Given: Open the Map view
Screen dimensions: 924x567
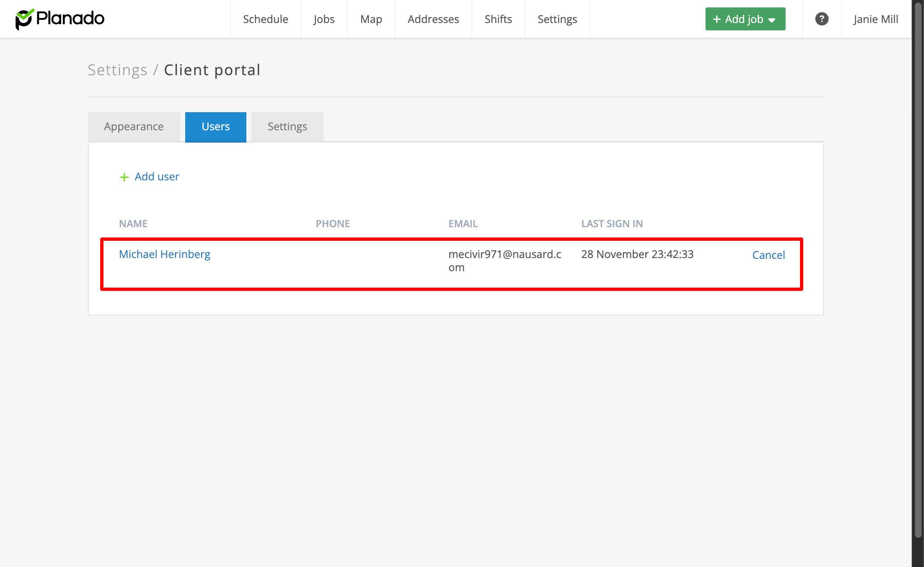Looking at the screenshot, I should (371, 19).
